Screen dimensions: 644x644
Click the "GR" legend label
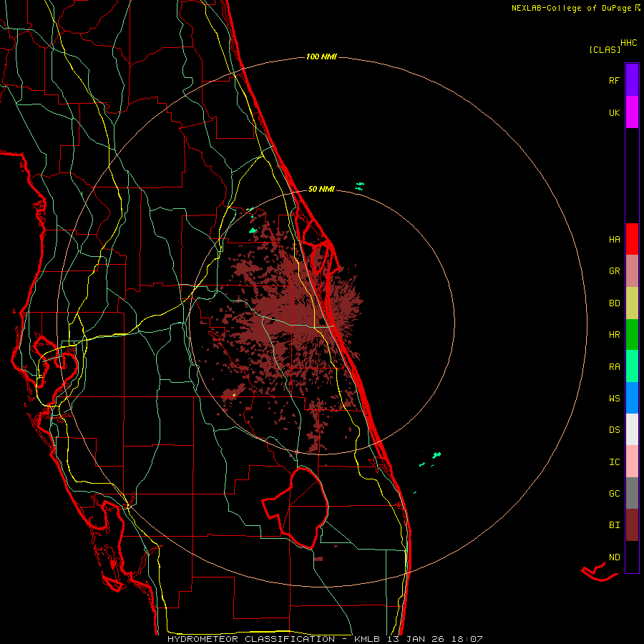[614, 271]
